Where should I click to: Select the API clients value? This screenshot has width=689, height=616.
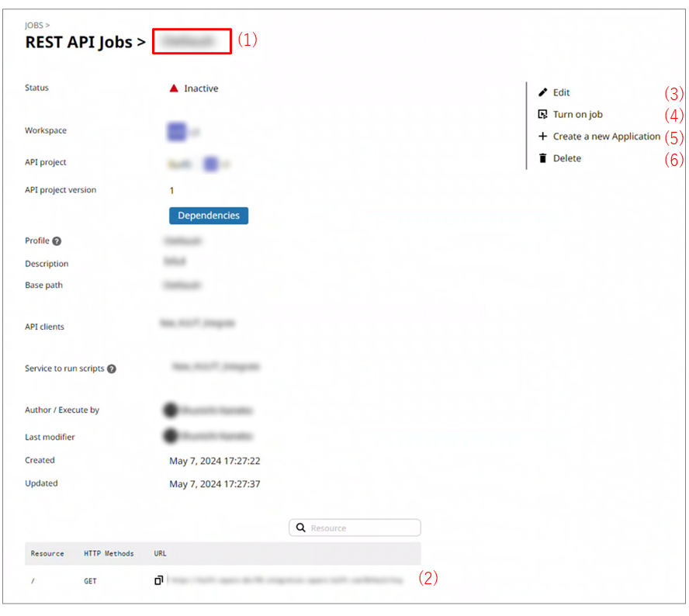(199, 323)
